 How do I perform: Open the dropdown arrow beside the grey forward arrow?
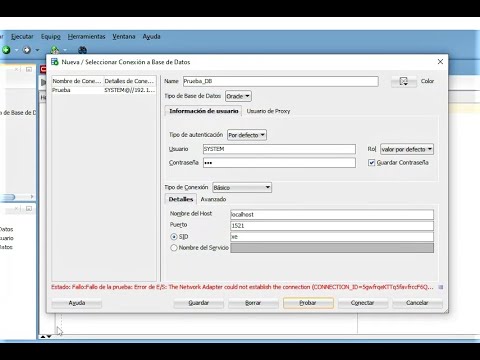(x=37, y=50)
